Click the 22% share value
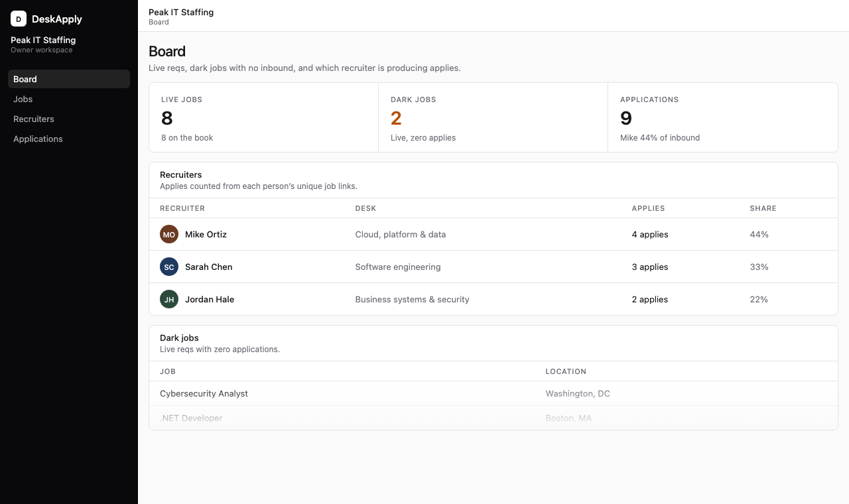The image size is (849, 504). pos(759,299)
